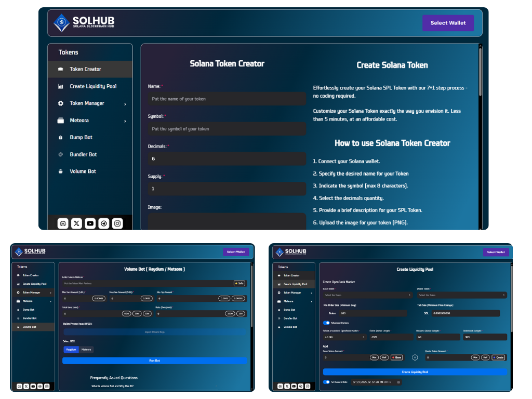Select Bundler Bot in the top panel sidebar
The image size is (532, 399).
83,155
